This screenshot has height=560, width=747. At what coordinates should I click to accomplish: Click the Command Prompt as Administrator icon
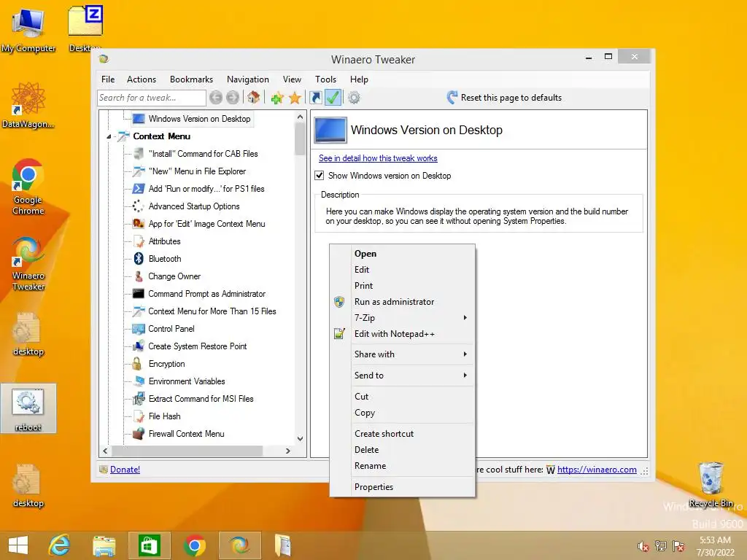(x=138, y=294)
